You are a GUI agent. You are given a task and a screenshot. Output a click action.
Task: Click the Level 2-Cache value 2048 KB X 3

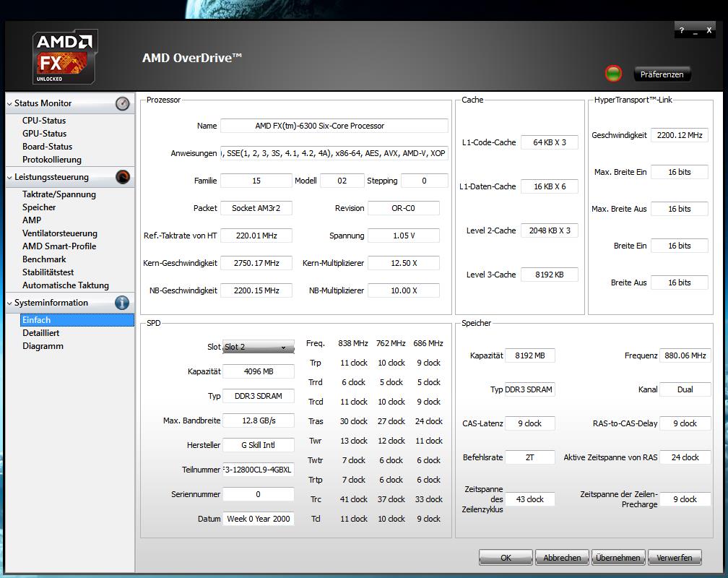pyautogui.click(x=550, y=230)
